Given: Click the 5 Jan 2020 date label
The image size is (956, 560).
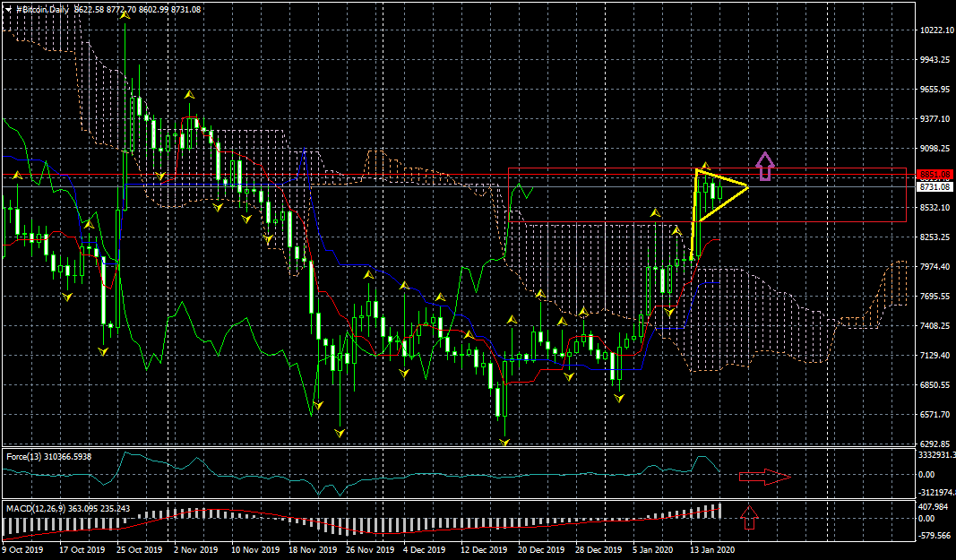Looking at the screenshot, I should (x=655, y=549).
